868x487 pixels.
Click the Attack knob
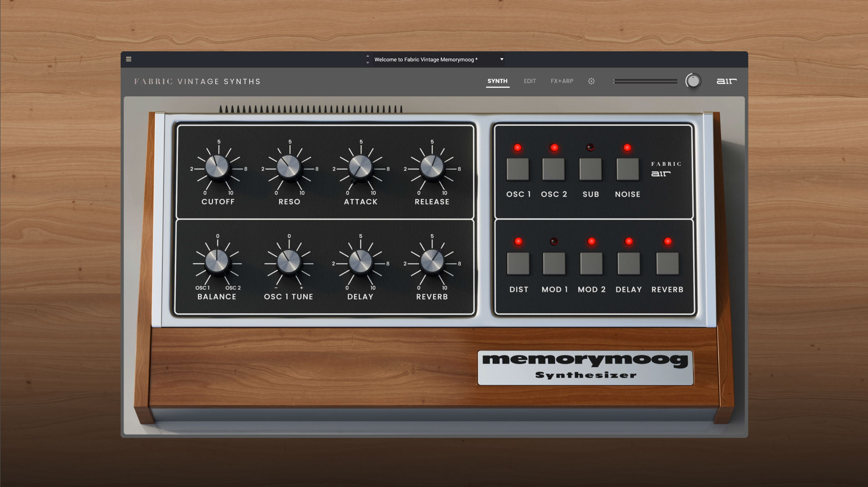pyautogui.click(x=360, y=167)
